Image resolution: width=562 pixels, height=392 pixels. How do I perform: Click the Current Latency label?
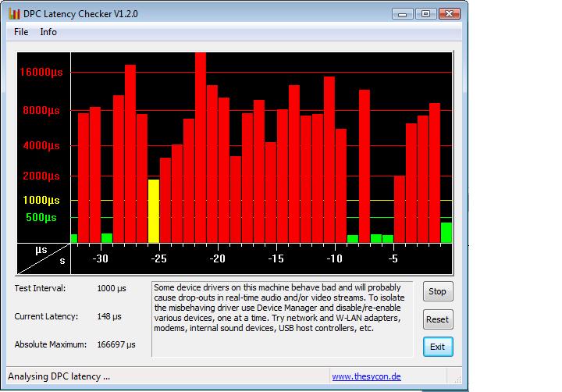point(46,316)
